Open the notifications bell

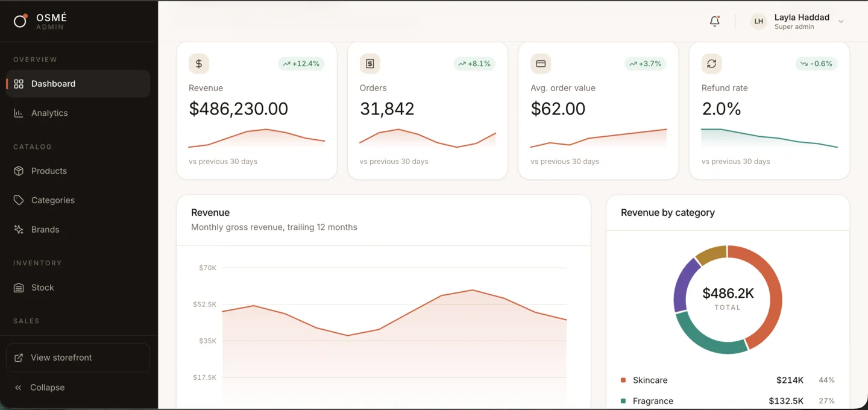click(715, 21)
